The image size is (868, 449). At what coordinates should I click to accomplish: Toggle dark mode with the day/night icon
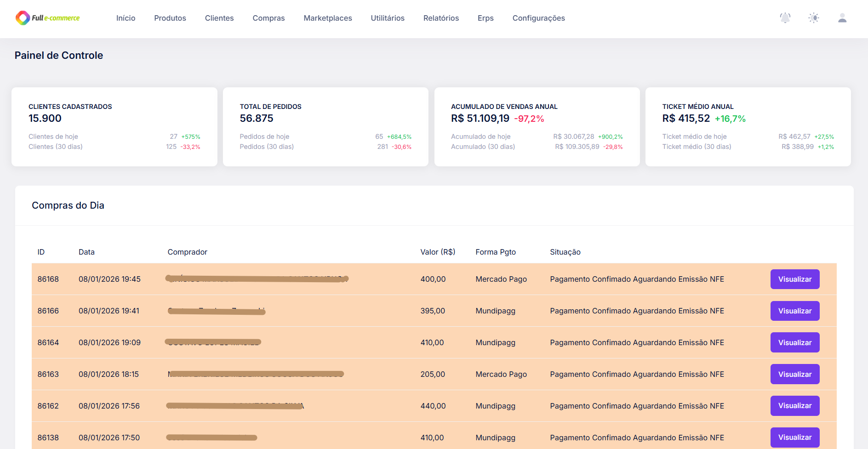[x=813, y=17]
